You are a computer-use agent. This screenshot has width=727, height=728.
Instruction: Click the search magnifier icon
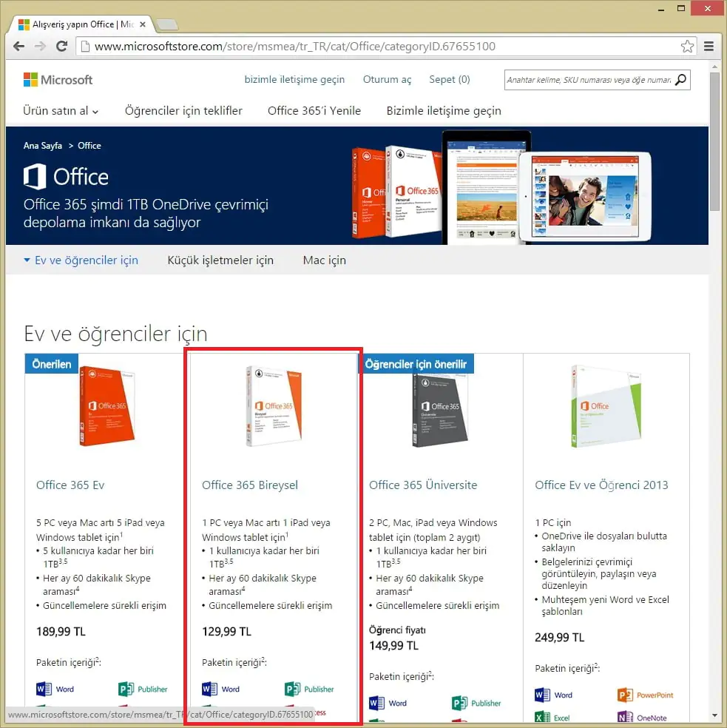click(x=680, y=80)
